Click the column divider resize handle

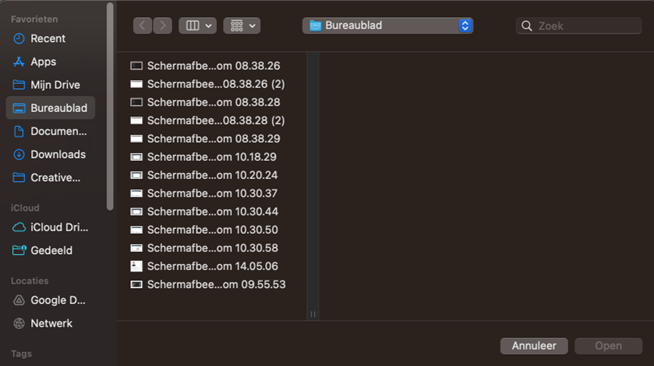[x=313, y=314]
